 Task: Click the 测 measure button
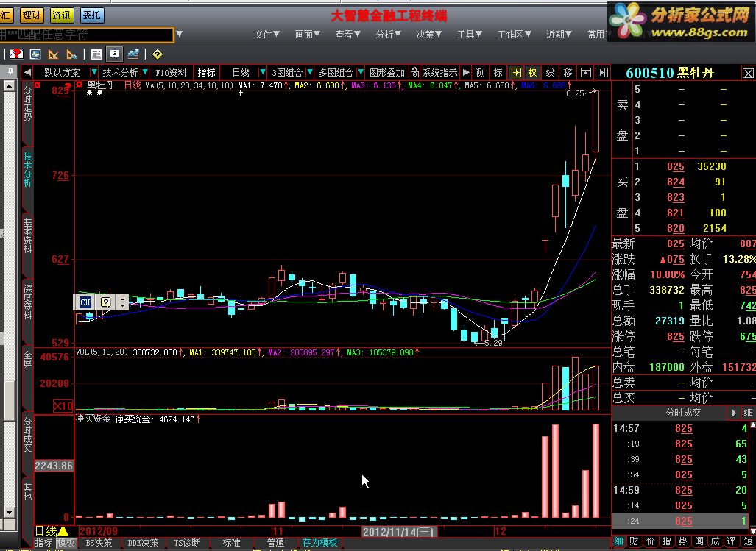[x=480, y=73]
